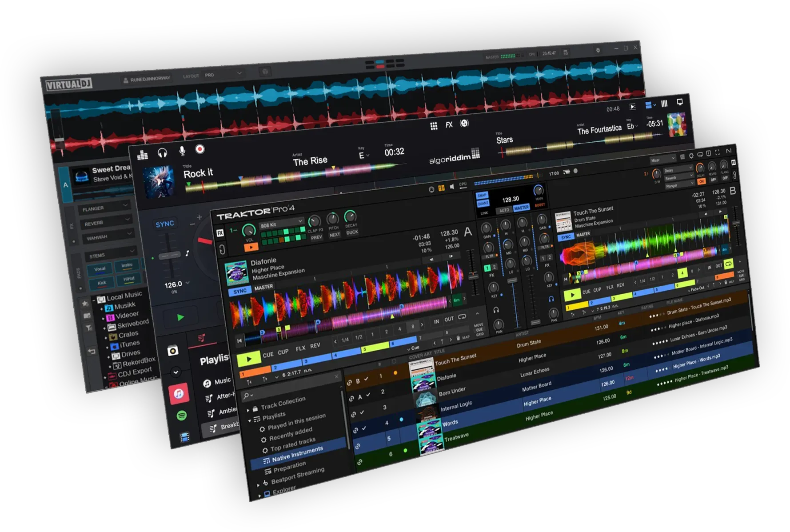Click the REV button on Traktor deck B
This screenshot has width=790, height=532.
click(620, 285)
